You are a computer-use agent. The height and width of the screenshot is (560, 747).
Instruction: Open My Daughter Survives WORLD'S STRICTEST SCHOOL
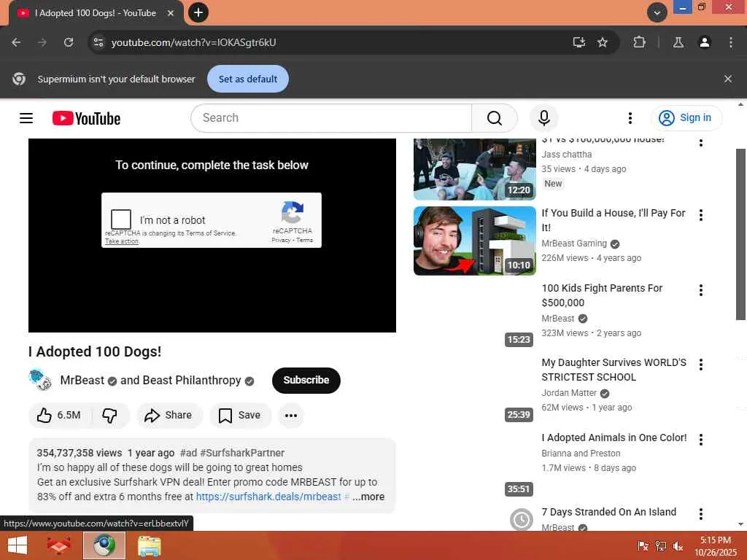click(614, 370)
